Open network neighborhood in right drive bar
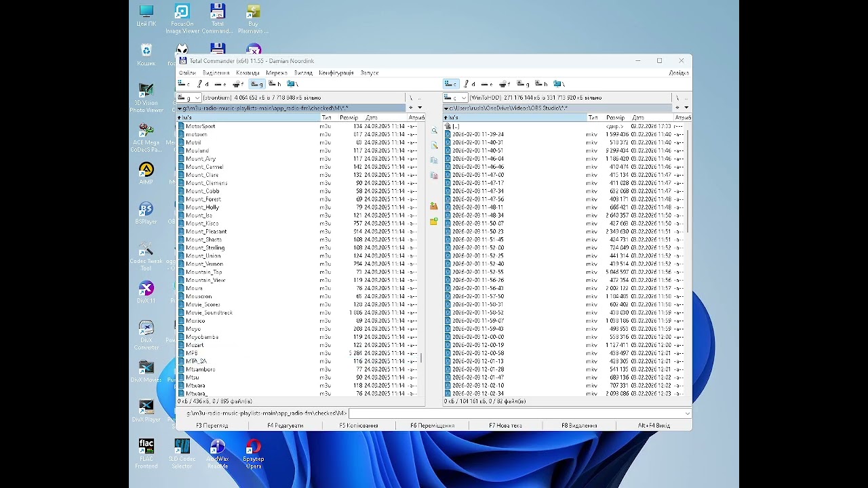 pos(559,84)
